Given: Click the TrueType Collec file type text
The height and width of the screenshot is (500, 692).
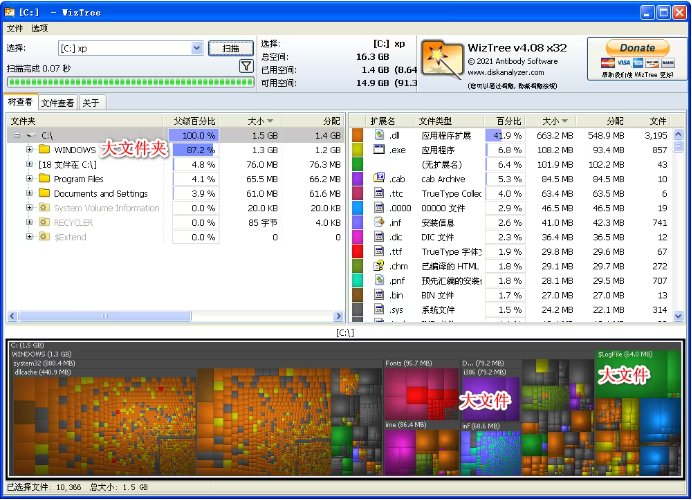Looking at the screenshot, I should tap(451, 193).
